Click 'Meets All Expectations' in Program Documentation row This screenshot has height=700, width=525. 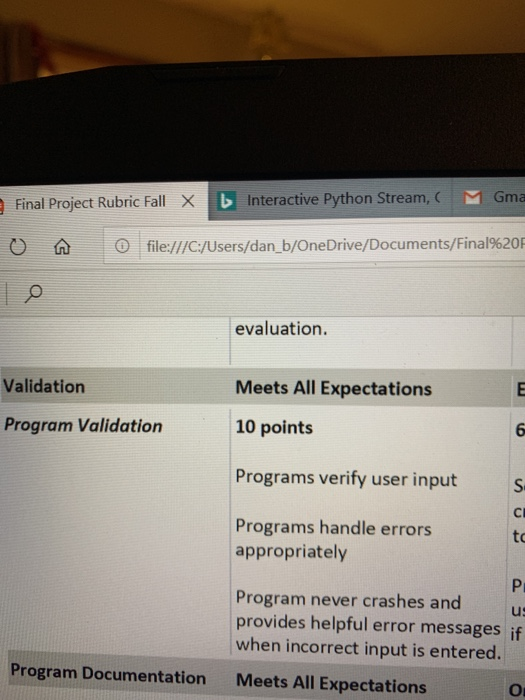coord(331,683)
